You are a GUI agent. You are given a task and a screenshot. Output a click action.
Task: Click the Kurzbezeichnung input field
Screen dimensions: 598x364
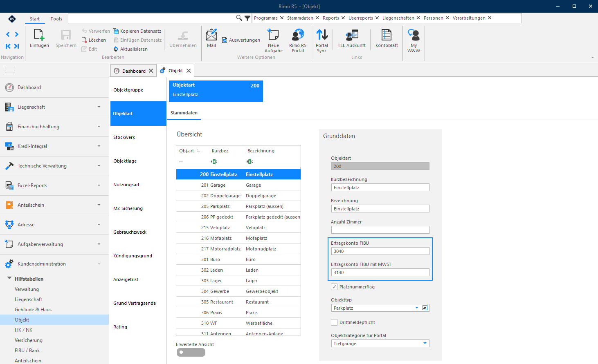tap(380, 188)
